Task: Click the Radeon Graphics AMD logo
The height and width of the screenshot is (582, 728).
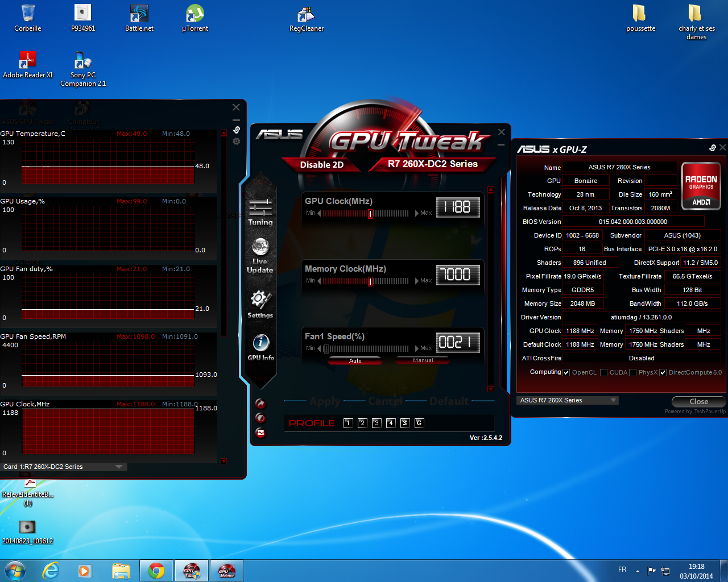Action: 701,186
